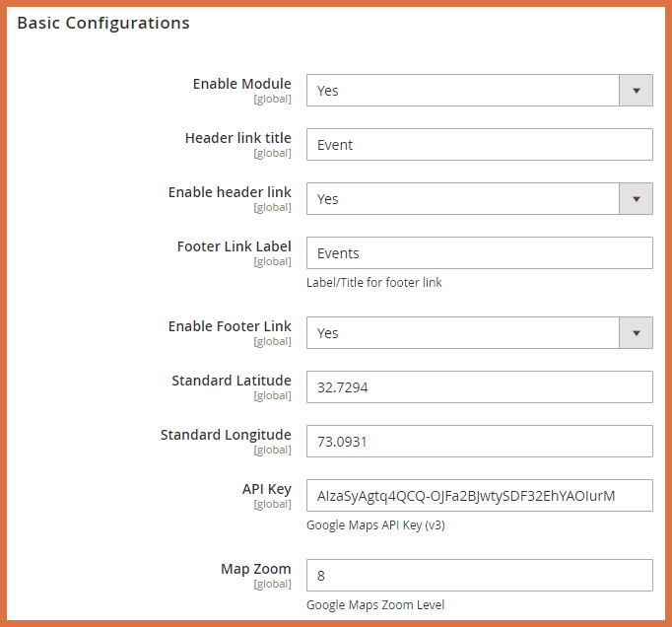Image resolution: width=672 pixels, height=627 pixels.
Task: Select the Standard Longitude input field
Action: click(479, 442)
